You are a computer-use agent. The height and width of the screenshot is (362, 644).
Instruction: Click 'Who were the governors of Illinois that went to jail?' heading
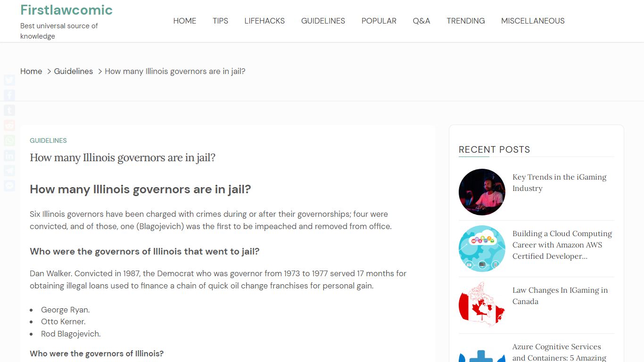(x=145, y=251)
